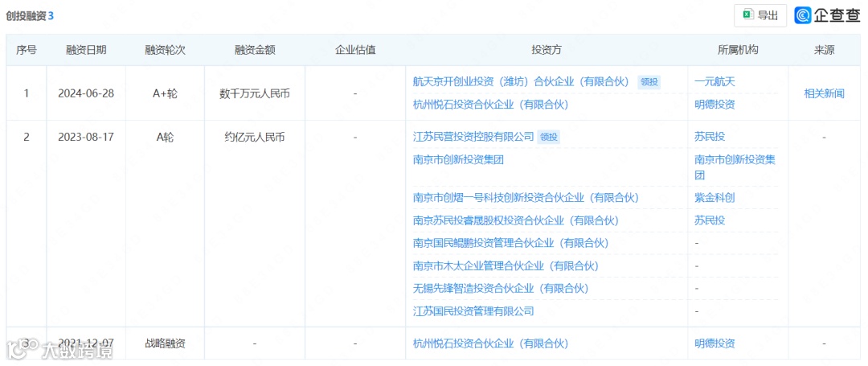The height and width of the screenshot is (366, 868).
Task: Open 杭州悦石投资合伙企业 in the 战略融资 row
Action: (x=490, y=343)
